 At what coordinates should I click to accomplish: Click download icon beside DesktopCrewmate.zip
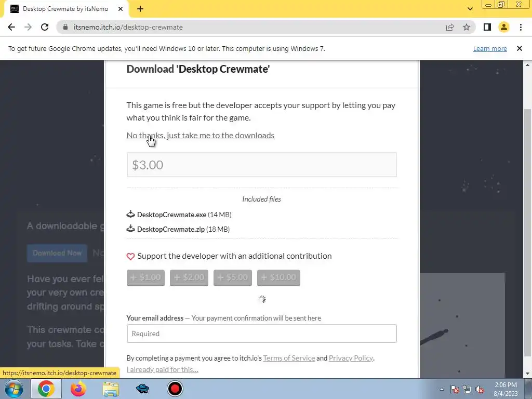pos(130,229)
